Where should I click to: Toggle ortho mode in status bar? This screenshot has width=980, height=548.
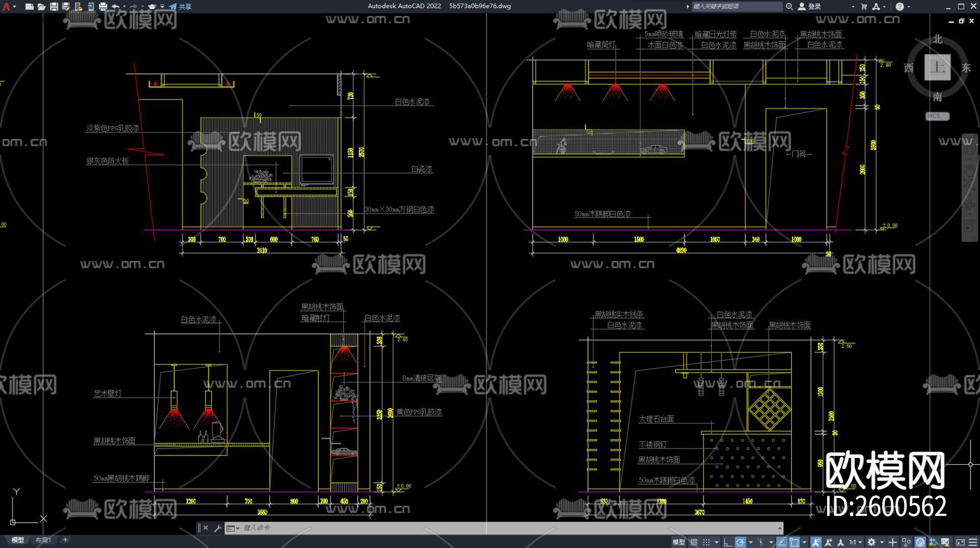727,542
